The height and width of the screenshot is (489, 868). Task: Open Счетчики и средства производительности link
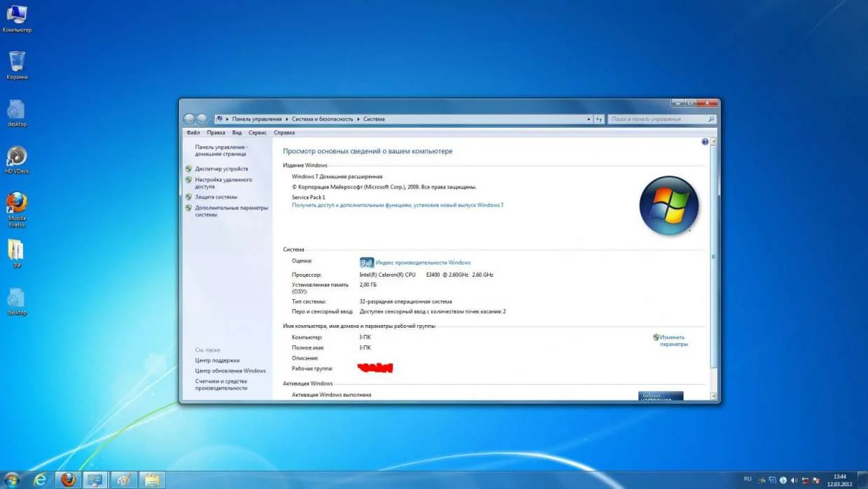pyautogui.click(x=221, y=384)
